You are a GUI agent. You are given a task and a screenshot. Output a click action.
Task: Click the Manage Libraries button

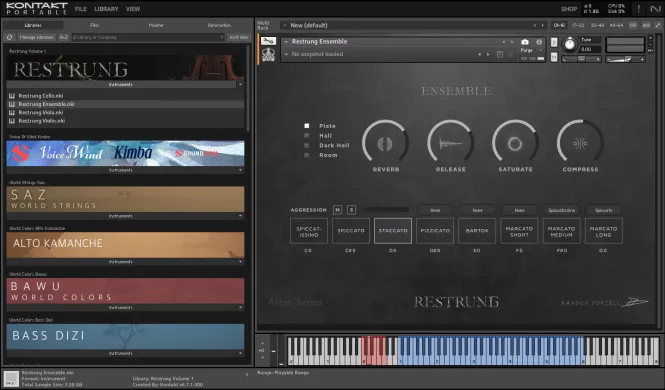pos(36,37)
